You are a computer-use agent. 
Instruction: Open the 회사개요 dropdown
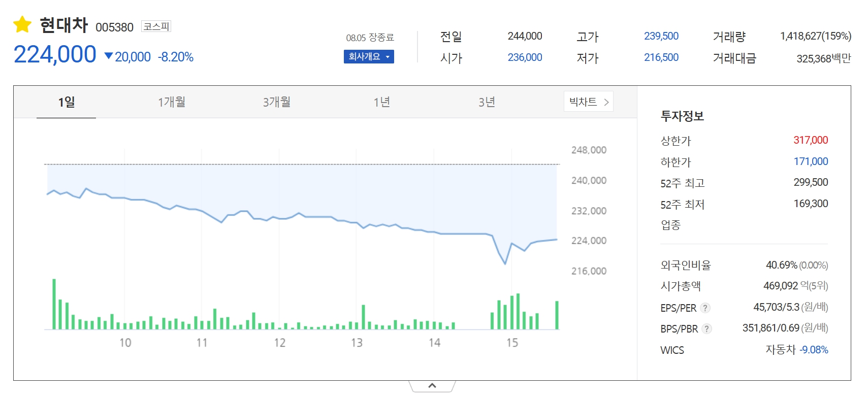pos(369,57)
